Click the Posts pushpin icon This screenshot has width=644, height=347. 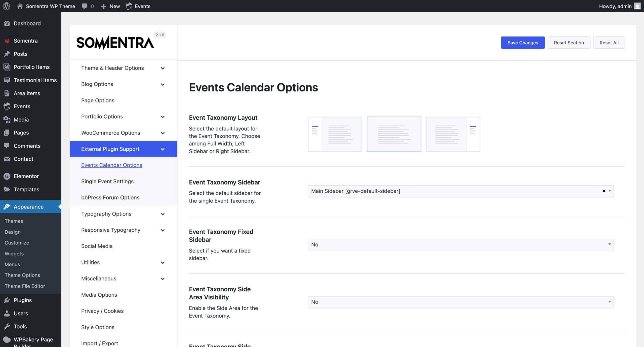[x=7, y=54]
